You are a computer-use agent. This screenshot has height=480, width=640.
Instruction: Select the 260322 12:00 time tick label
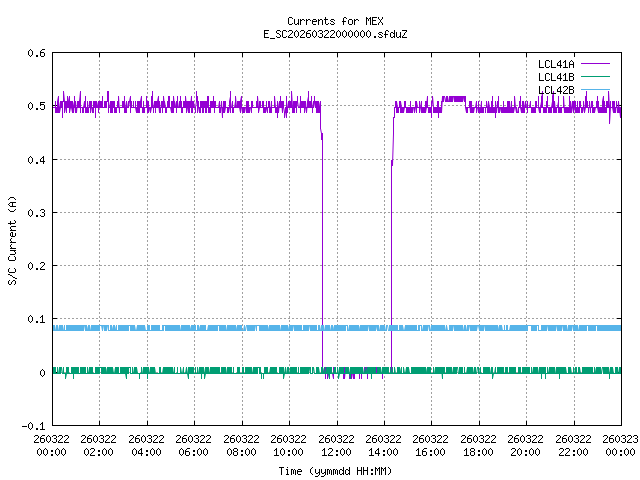[x=336, y=445]
